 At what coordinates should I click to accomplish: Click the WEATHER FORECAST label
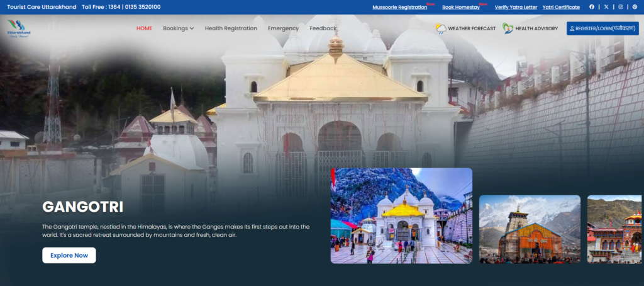472,29
